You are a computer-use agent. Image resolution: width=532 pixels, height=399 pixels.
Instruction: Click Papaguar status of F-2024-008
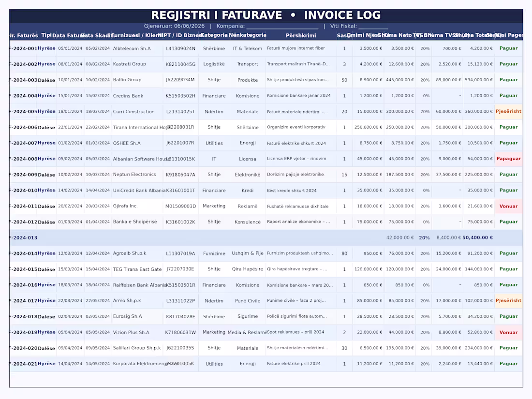509,159
